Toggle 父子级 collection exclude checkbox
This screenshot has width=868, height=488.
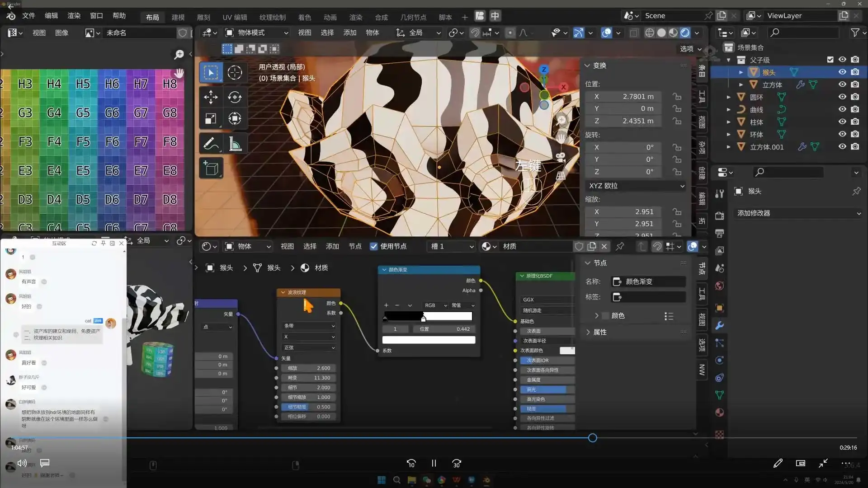tap(830, 60)
